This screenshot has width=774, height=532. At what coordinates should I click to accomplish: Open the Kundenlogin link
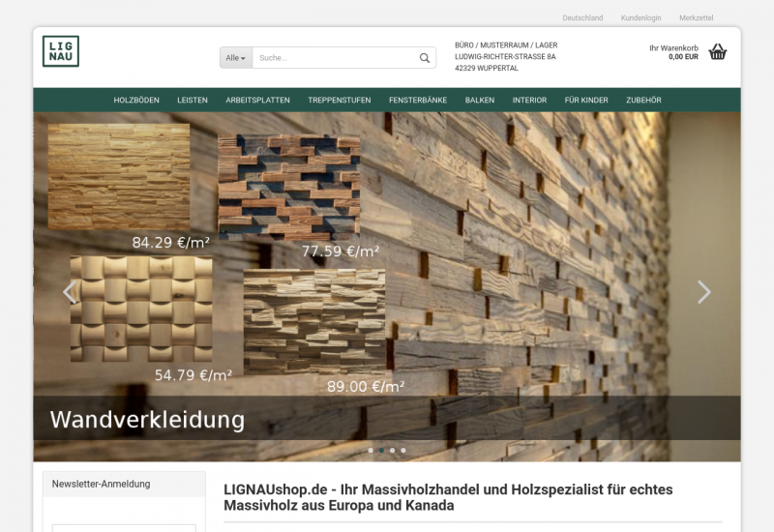click(x=640, y=18)
